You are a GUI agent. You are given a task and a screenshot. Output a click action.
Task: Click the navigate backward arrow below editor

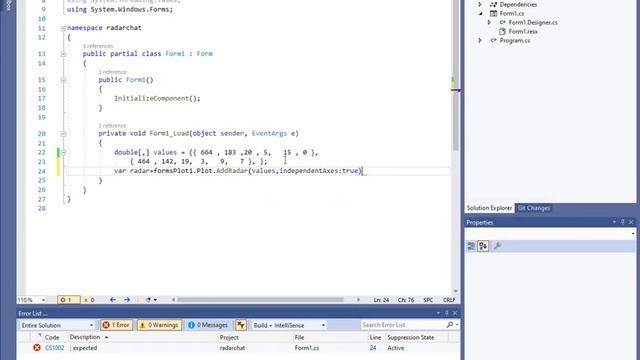click(x=113, y=300)
